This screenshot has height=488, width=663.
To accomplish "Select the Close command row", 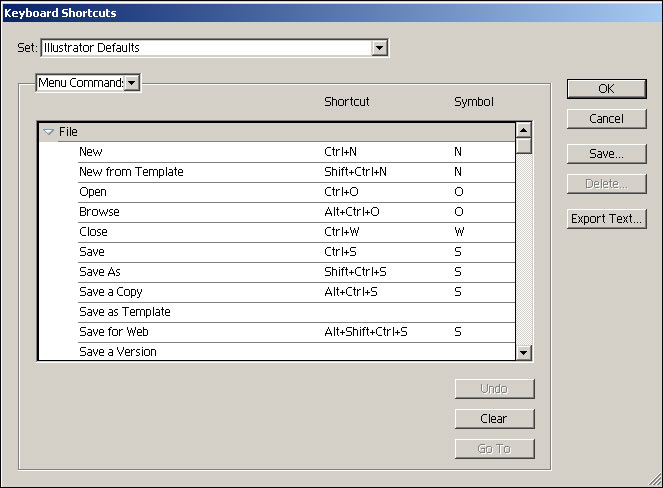I will [x=296, y=232].
